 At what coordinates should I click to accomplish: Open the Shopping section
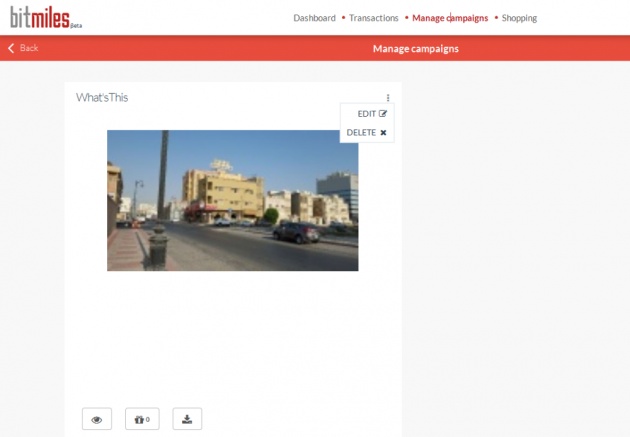[x=519, y=18]
